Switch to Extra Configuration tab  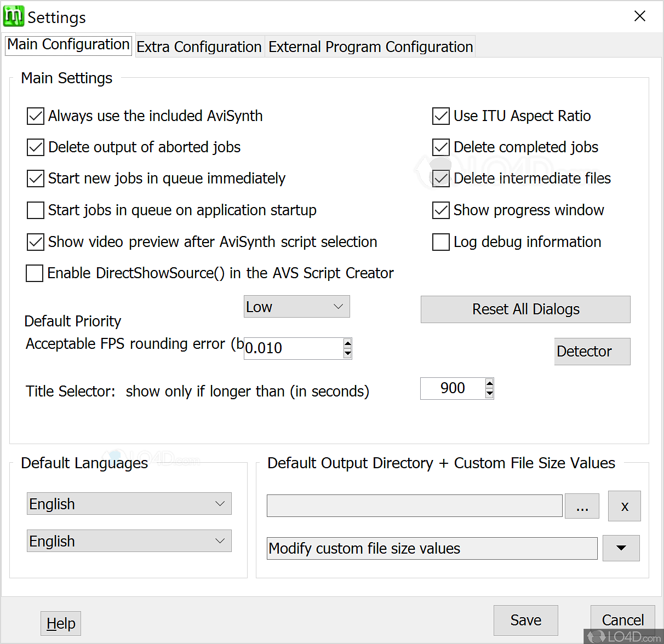(199, 47)
